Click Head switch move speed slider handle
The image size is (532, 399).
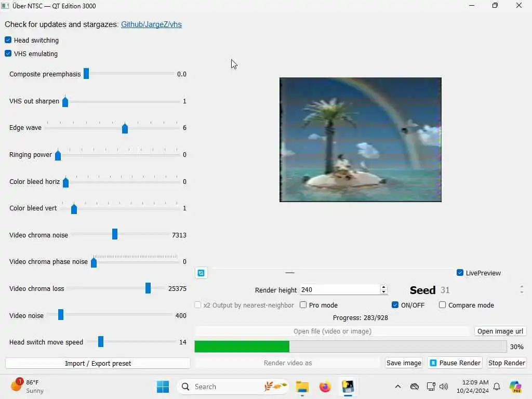pos(101,342)
